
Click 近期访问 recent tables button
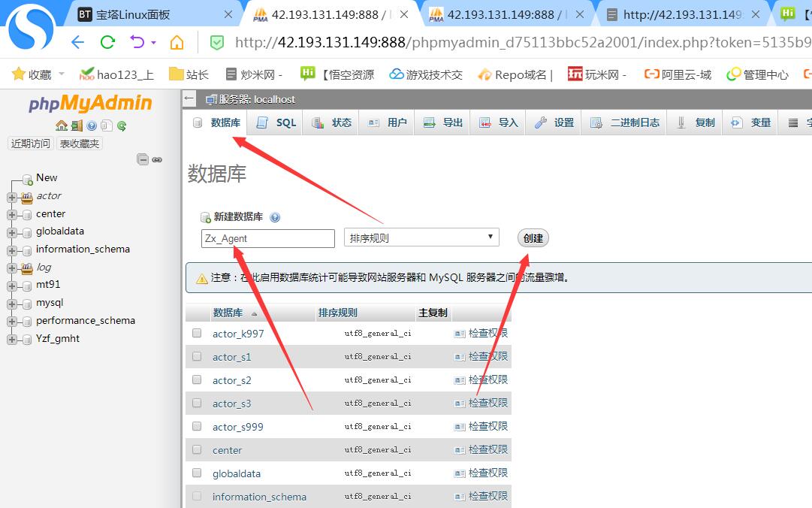click(x=31, y=144)
